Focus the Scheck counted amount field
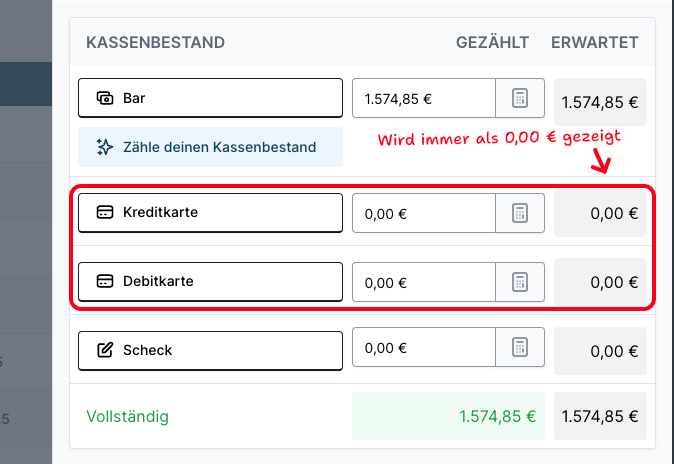Image resolution: width=674 pixels, height=464 pixels. pyautogui.click(x=424, y=348)
